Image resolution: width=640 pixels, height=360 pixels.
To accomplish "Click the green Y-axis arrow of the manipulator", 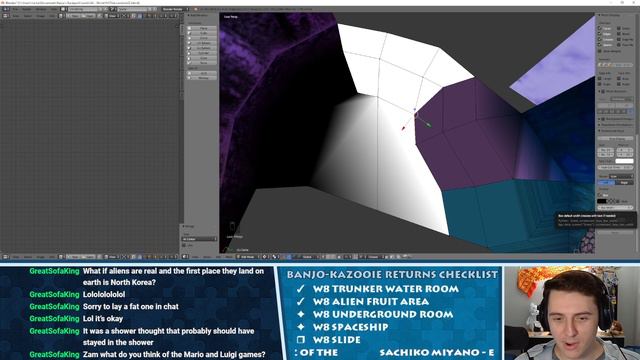I will tap(429, 124).
